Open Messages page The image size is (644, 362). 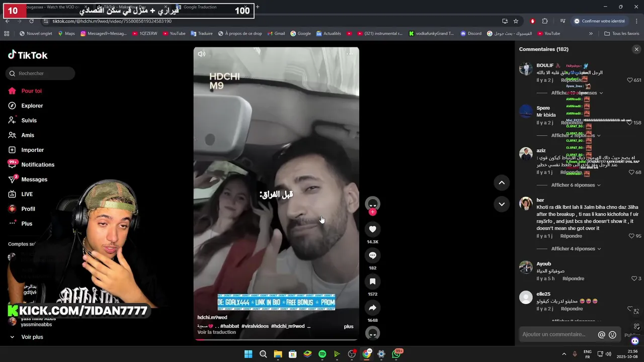pos(34,179)
